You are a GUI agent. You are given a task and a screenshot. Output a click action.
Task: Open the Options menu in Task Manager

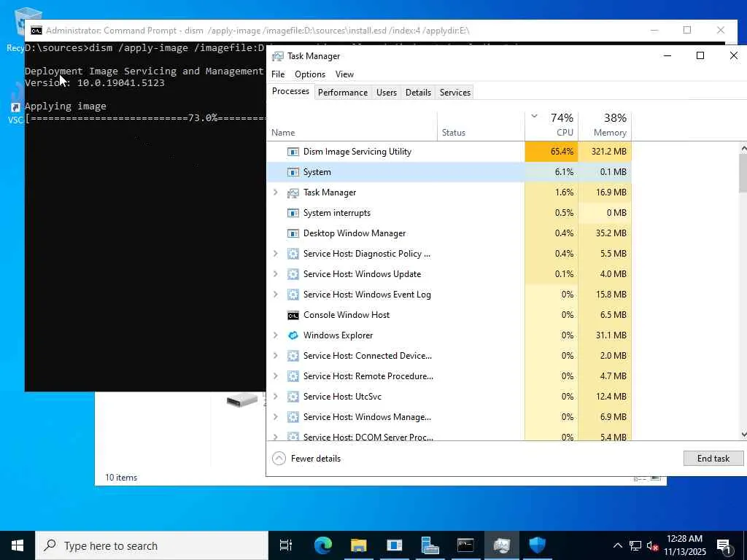click(x=309, y=74)
